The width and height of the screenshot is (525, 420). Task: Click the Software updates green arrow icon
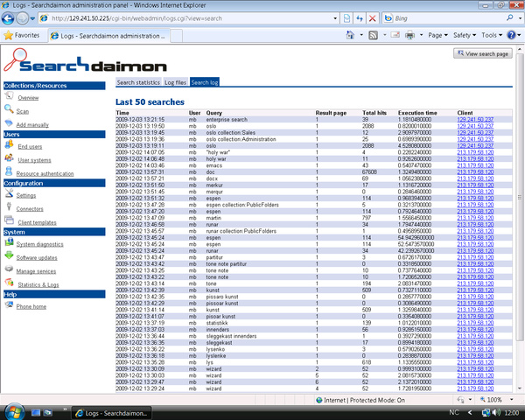tap(9, 255)
